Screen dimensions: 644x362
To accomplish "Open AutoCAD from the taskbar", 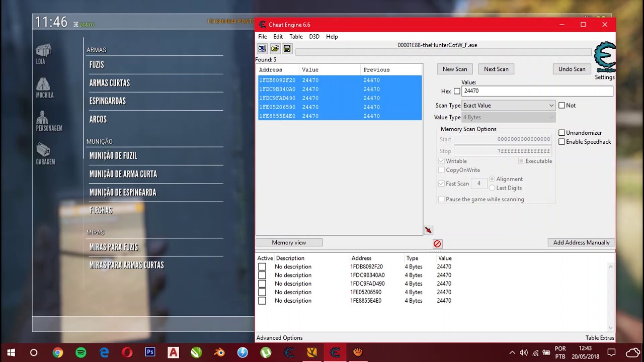I will [x=173, y=352].
